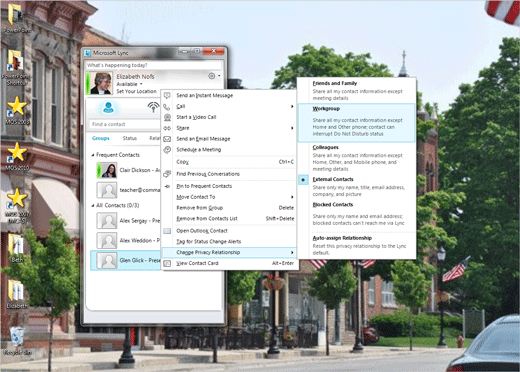Collapse the All Contacts group
The image size is (520, 372).
pos(93,206)
